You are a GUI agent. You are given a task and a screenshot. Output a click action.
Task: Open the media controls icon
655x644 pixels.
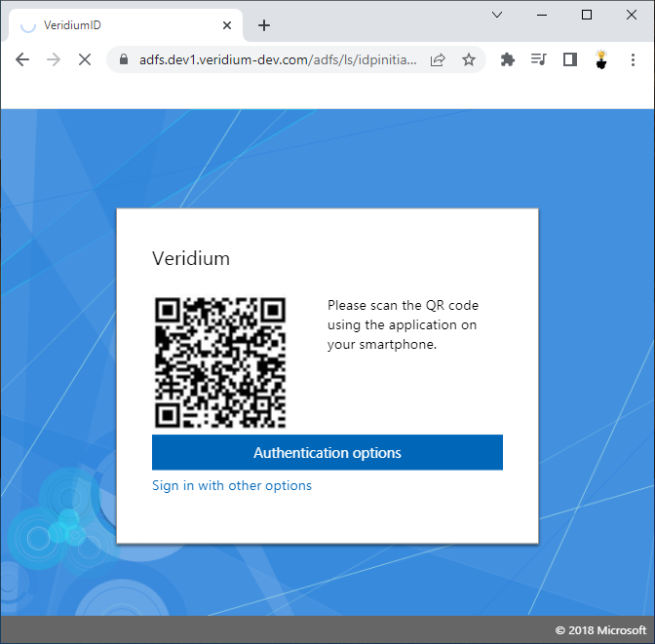click(x=538, y=59)
